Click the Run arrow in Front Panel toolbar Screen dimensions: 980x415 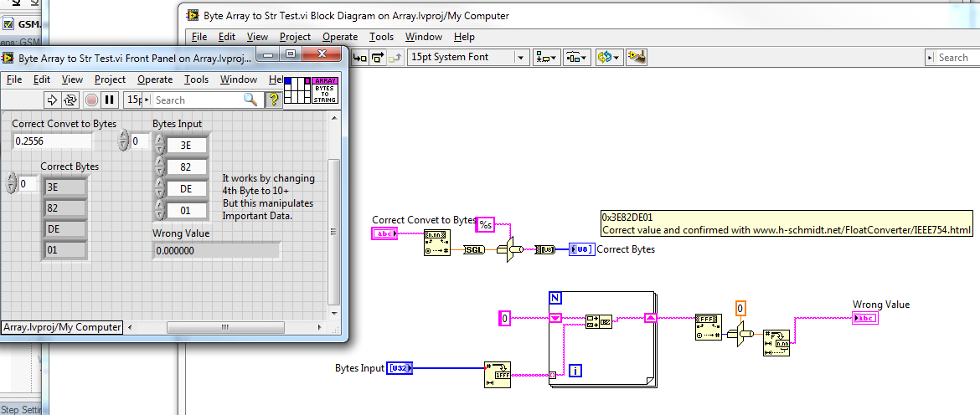[x=53, y=100]
